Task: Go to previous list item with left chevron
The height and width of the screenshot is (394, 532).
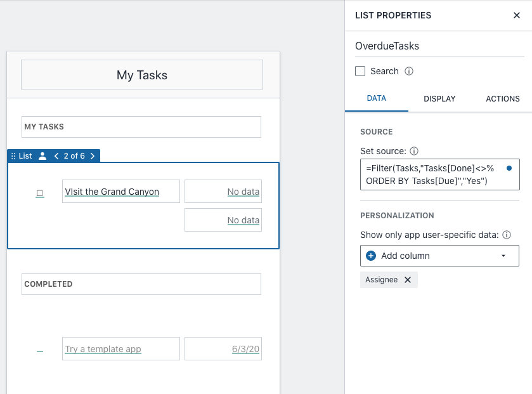Action: click(56, 156)
